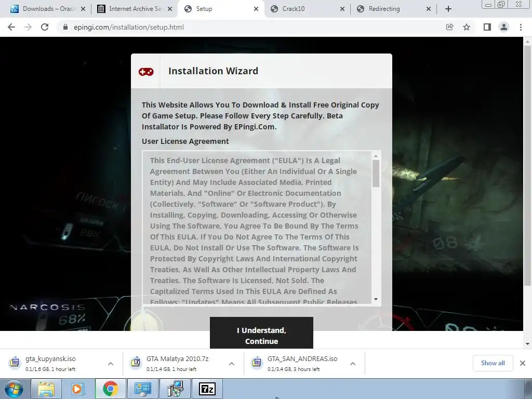Click Chrome icon in taskbar

coord(110,389)
